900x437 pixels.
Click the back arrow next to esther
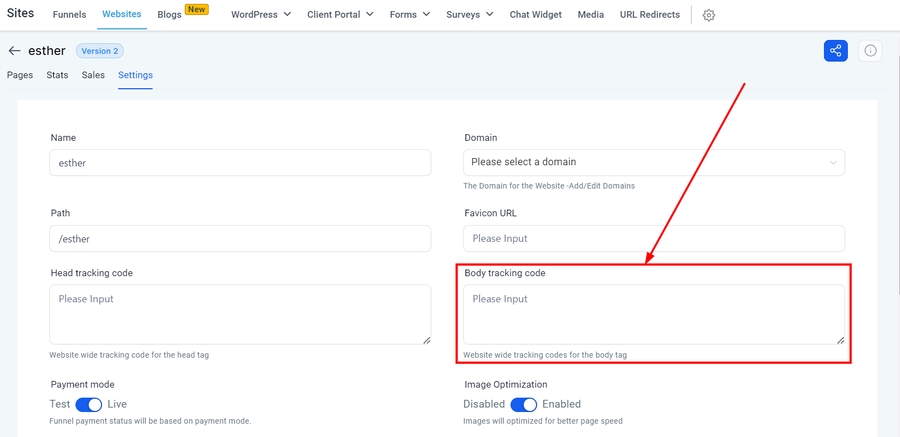tap(14, 51)
